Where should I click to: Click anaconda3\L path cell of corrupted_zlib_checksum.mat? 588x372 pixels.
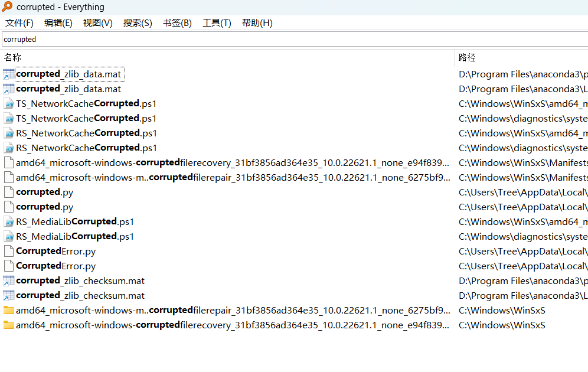pos(523,295)
